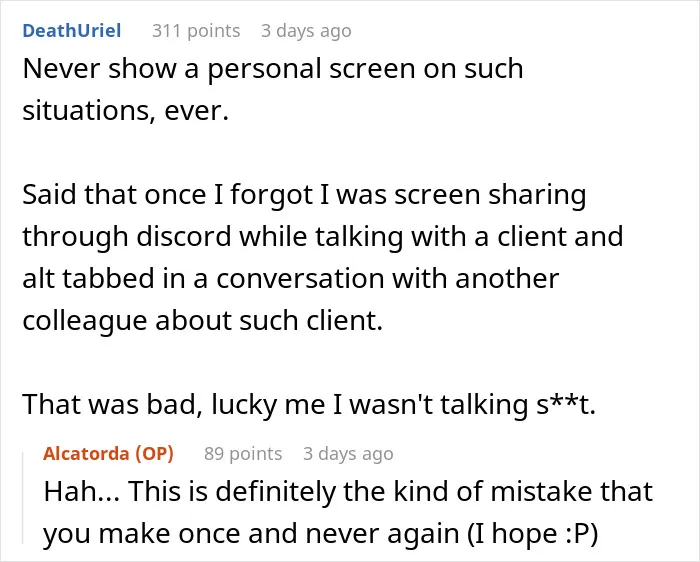Click the "Said that once I forgot" line
This screenshot has width=700, height=562.
pos(304,196)
